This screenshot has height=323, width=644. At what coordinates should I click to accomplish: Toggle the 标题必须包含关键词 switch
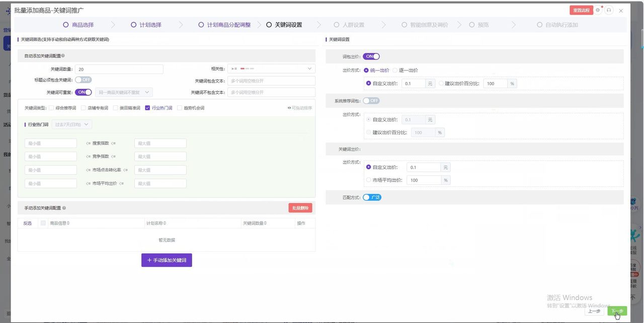84,80
